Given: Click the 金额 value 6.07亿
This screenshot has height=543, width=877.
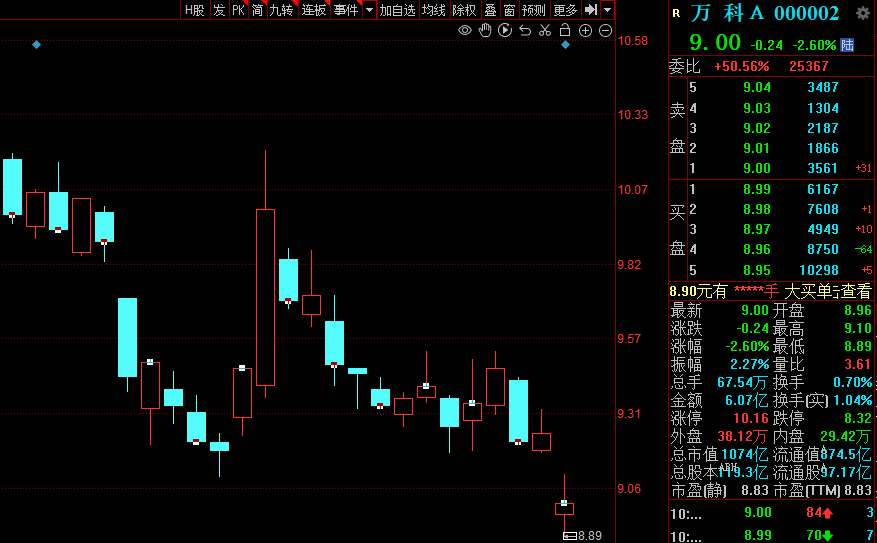Looking at the screenshot, I should tap(747, 400).
